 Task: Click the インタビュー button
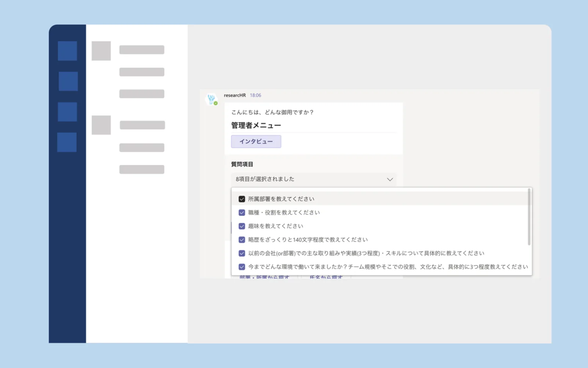coord(256,142)
